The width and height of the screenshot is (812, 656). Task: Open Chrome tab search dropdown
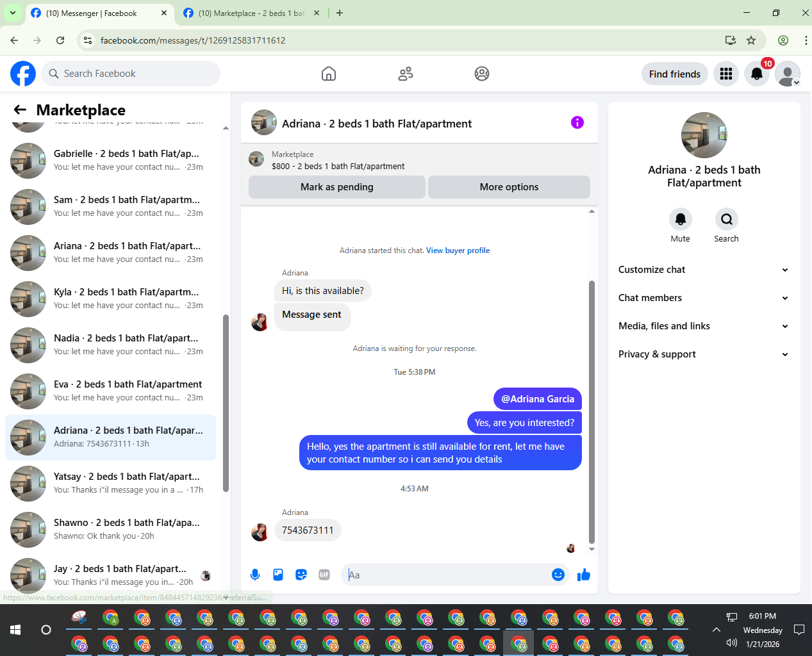tap(13, 13)
